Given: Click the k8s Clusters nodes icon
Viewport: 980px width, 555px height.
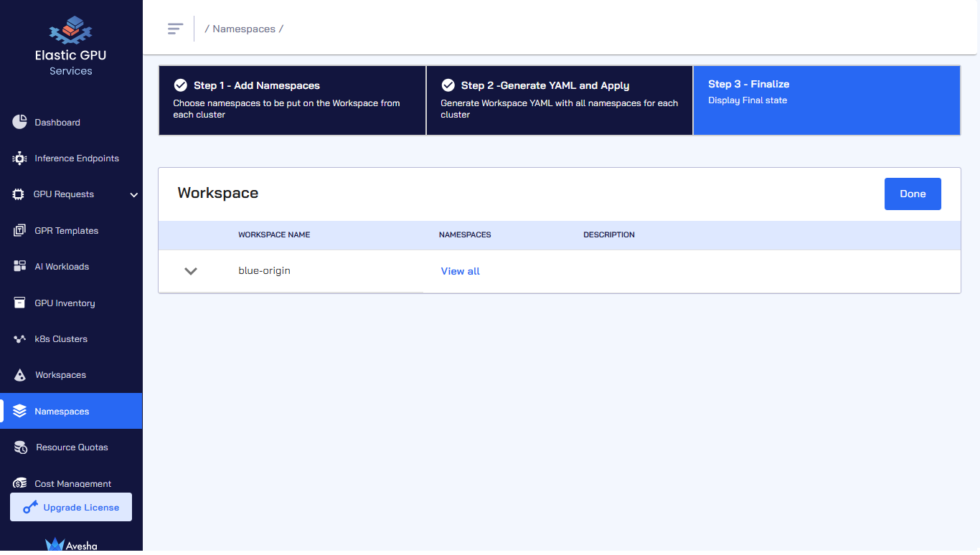Looking at the screenshot, I should (19, 339).
